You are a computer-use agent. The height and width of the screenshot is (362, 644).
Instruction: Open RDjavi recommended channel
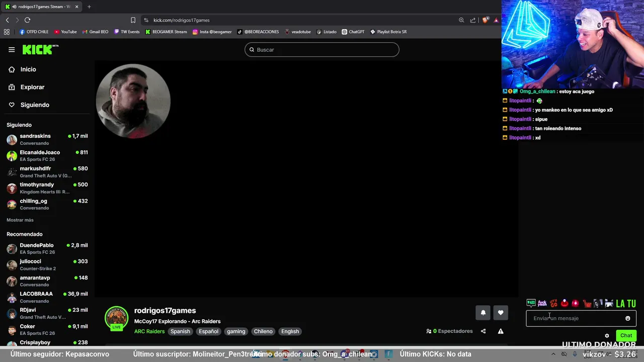click(47, 313)
